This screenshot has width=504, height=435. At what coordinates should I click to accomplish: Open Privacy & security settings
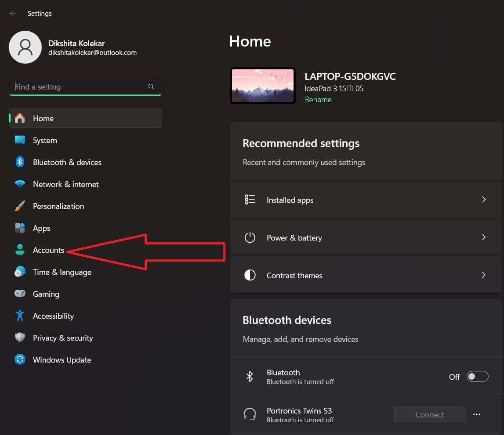[x=20, y=338]
